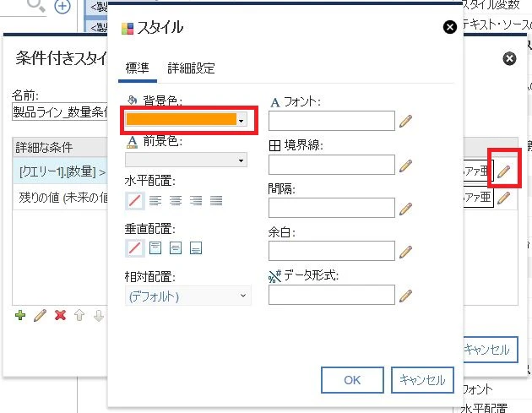Click the 境界線 border input field
The width and height of the screenshot is (532, 413).
(x=332, y=165)
